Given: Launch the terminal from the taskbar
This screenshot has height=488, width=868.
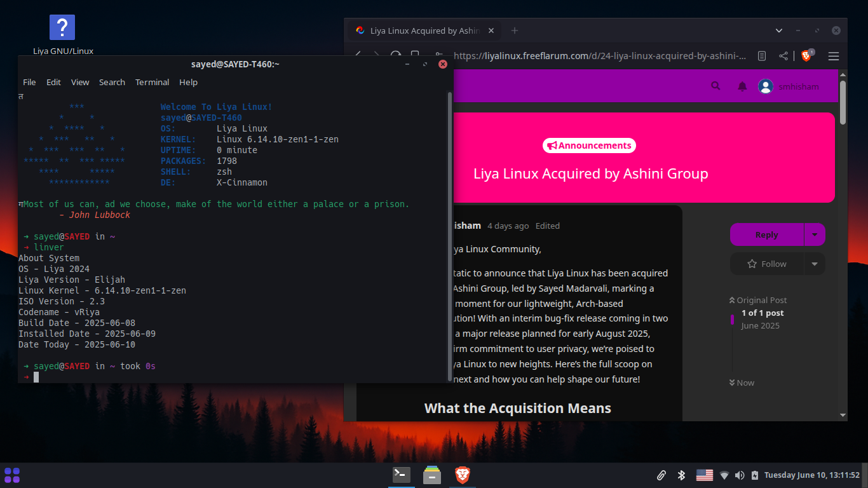Looking at the screenshot, I should (x=401, y=475).
